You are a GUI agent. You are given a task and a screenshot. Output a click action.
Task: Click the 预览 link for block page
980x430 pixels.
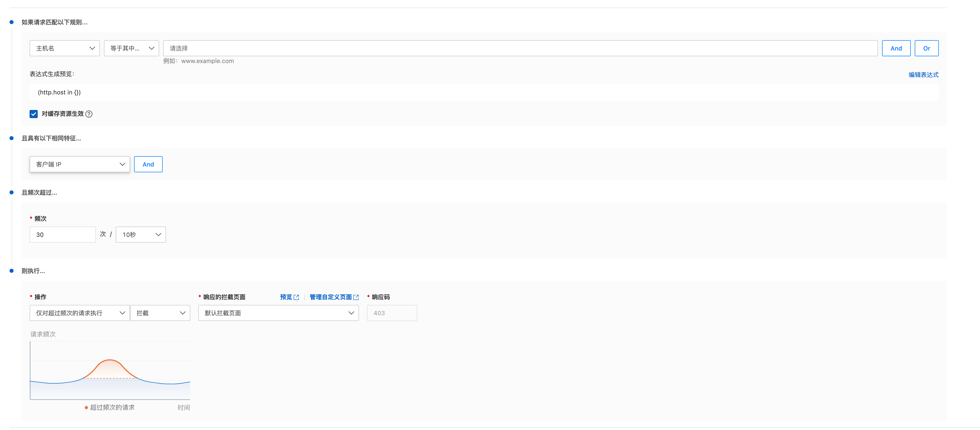tap(286, 297)
